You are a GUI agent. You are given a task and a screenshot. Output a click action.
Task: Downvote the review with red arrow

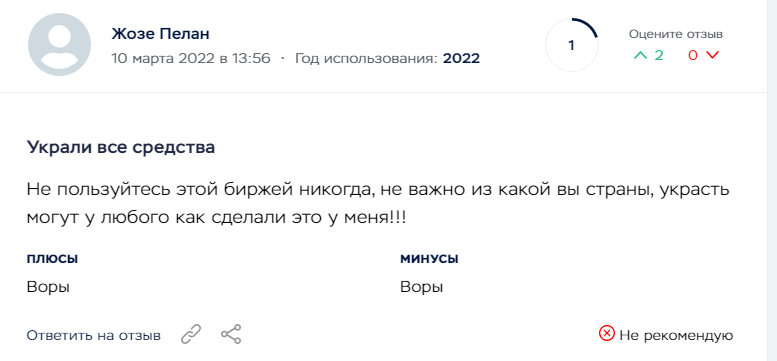[712, 55]
